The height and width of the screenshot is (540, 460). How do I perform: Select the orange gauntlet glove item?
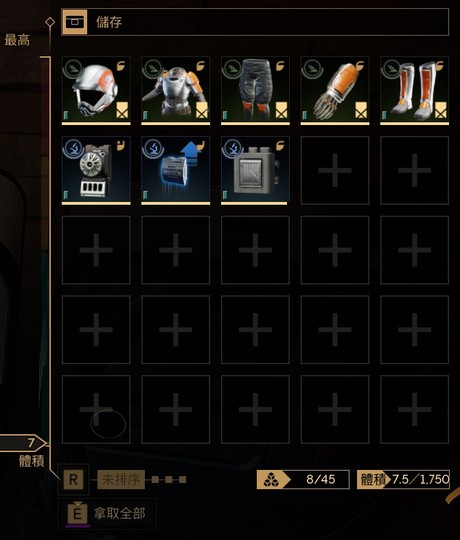tap(335, 91)
